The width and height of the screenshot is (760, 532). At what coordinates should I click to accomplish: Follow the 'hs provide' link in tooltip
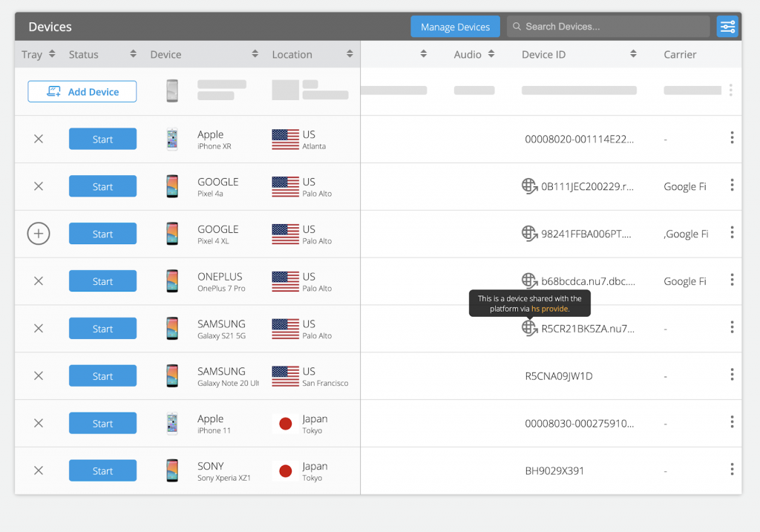(x=550, y=309)
